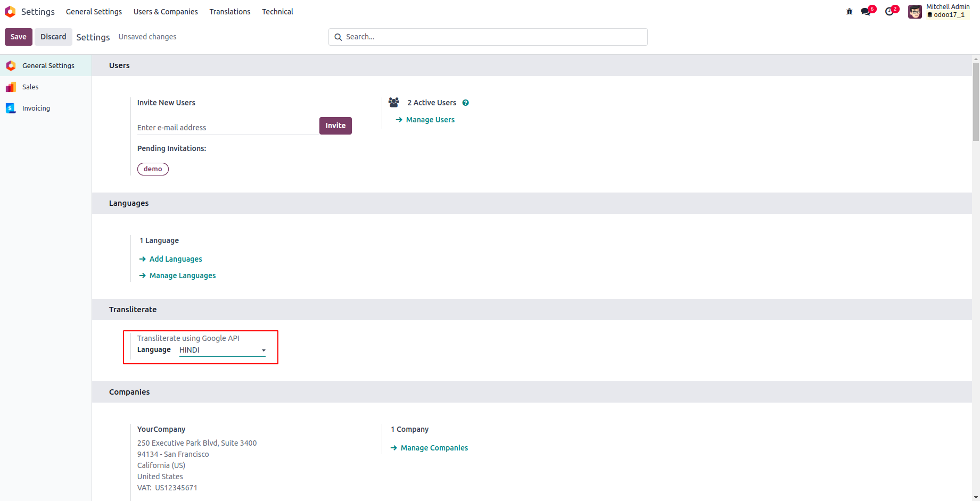This screenshot has height=501, width=980.
Task: Open the Technical menu
Action: point(277,12)
